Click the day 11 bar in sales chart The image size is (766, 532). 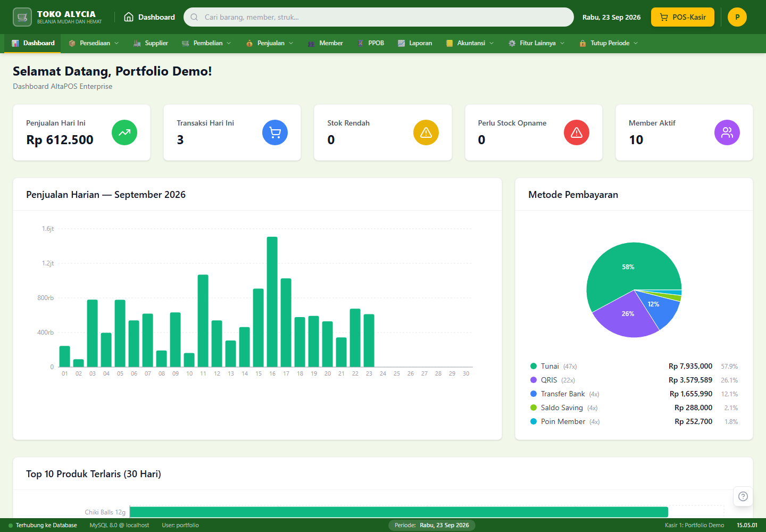tap(203, 321)
